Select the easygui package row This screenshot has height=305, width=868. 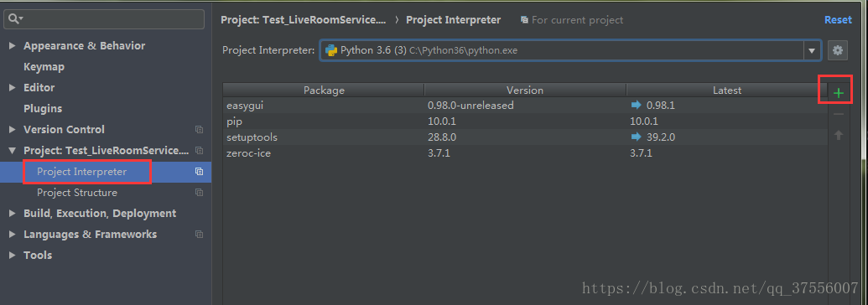point(525,106)
